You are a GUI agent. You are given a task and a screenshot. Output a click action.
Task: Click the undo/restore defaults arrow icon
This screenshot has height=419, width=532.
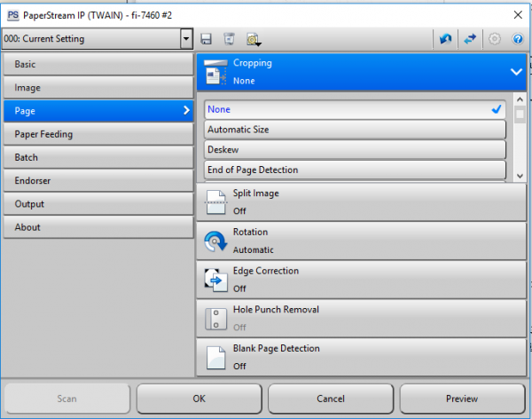445,39
